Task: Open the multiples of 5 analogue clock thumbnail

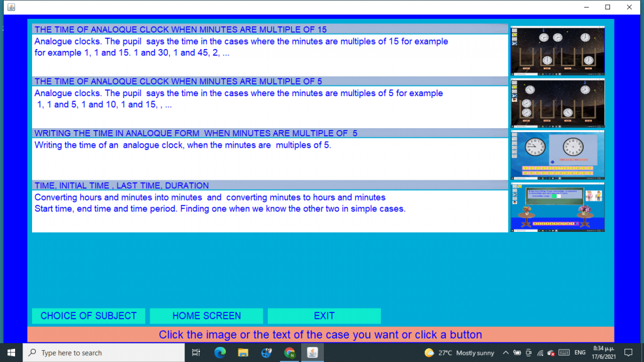Action: (x=557, y=103)
